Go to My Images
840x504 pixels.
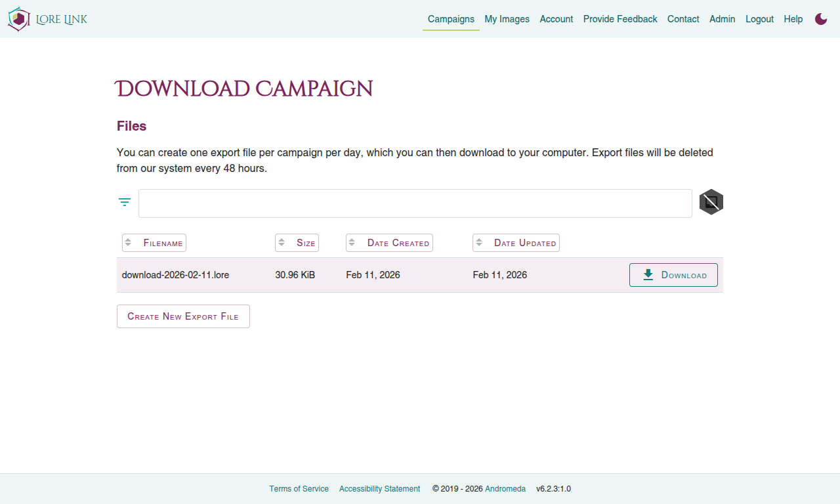point(507,19)
